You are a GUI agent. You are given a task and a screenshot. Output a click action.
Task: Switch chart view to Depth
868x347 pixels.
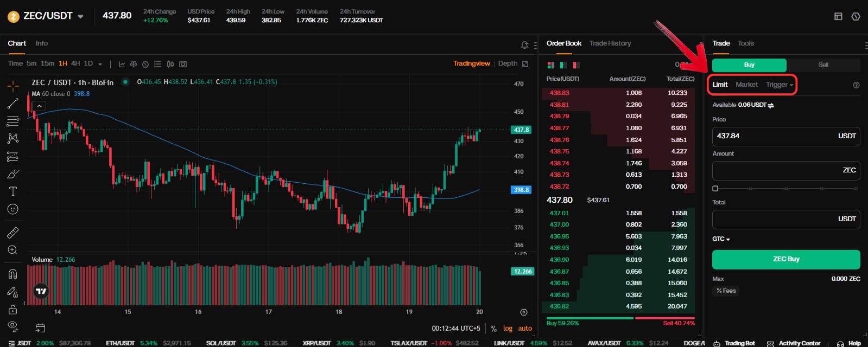point(508,63)
